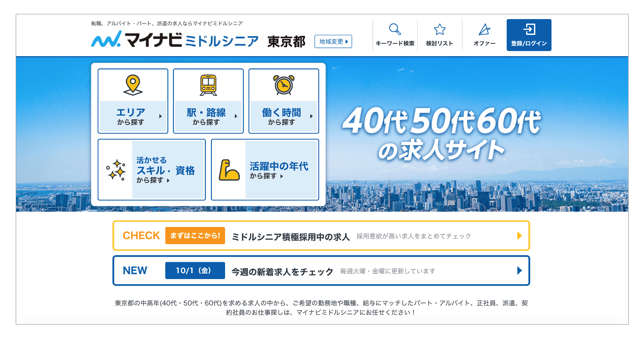
Task: Select the map pin エリア icon
Action: [x=133, y=85]
